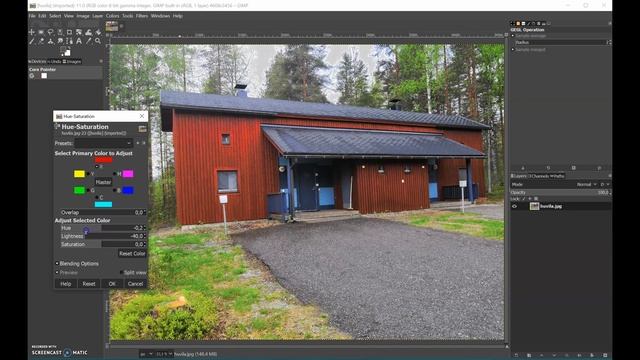This screenshot has height=360, width=640.
Task: Select the Eraser tool
Action: (41, 41)
